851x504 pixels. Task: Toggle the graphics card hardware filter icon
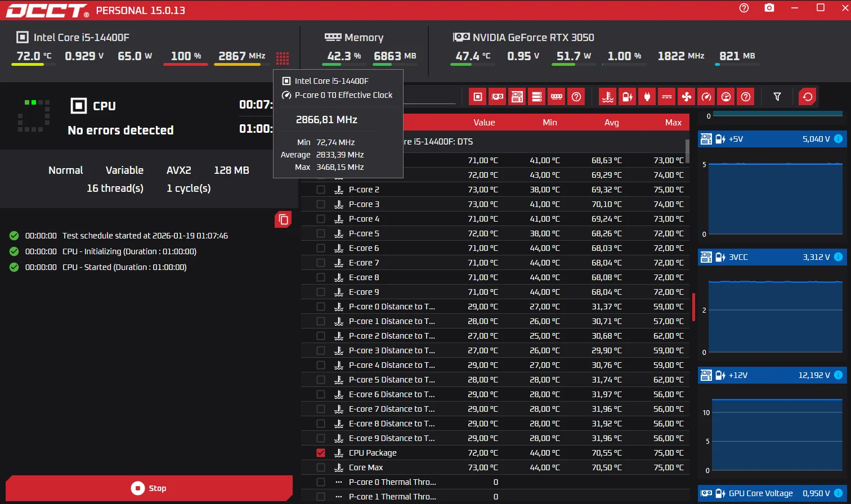click(x=497, y=97)
